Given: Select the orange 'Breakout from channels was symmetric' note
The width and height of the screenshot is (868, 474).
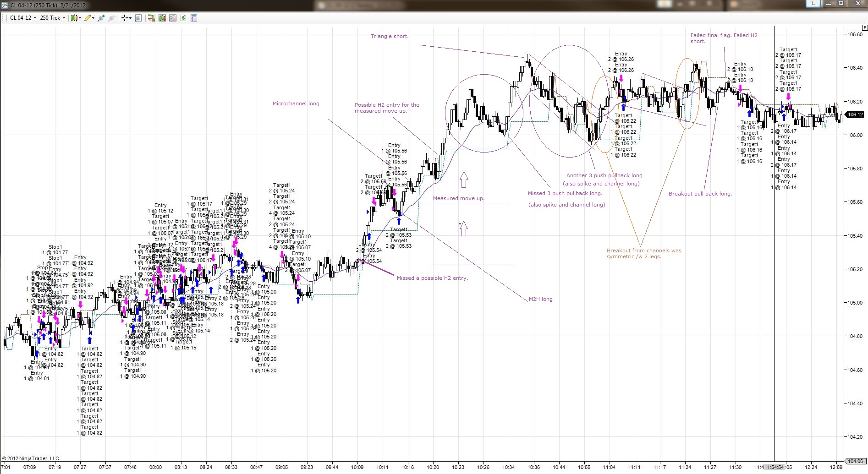Looking at the screenshot, I should [644, 253].
